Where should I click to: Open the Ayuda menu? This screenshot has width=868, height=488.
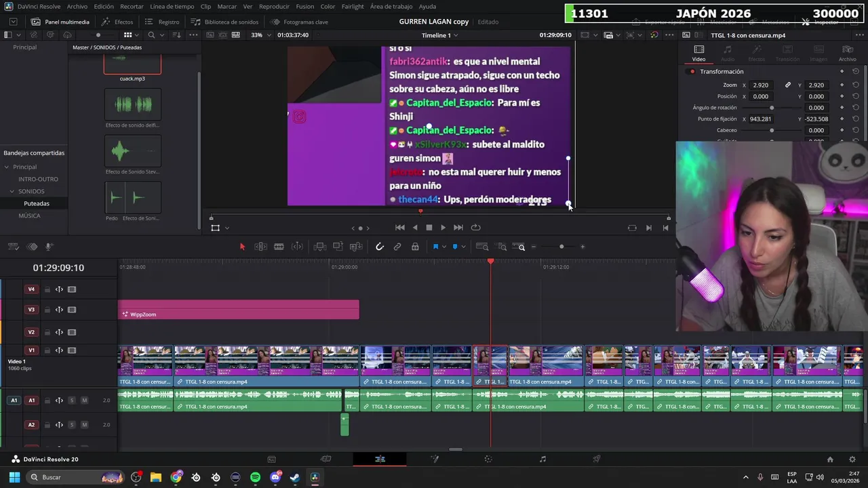tap(427, 6)
